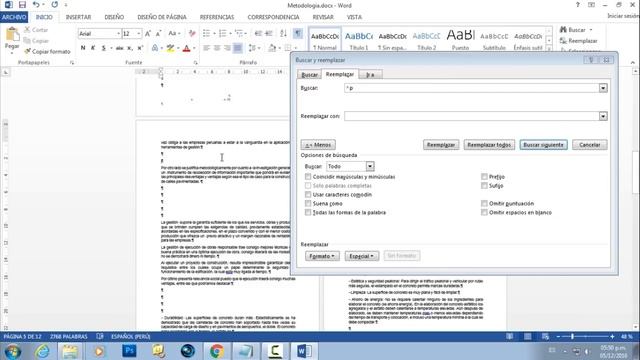Switch to the Ir a dialog tab
The image size is (640, 360).
[370, 75]
